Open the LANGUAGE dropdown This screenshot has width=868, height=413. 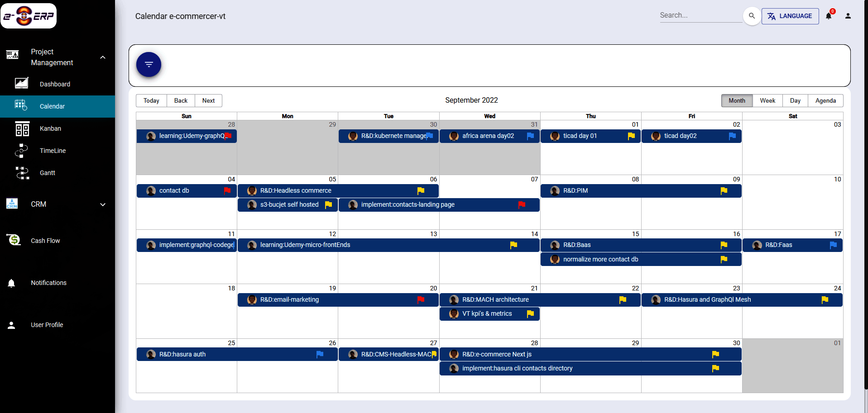pyautogui.click(x=790, y=16)
